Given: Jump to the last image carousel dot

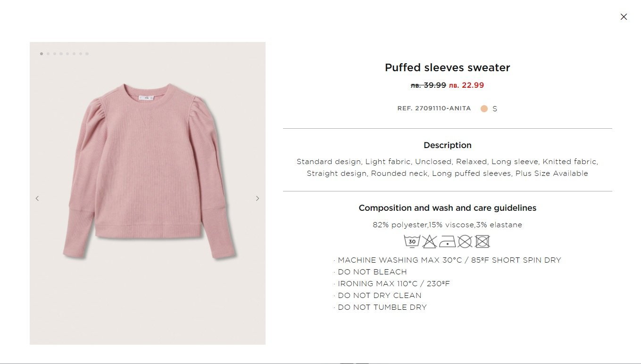Looking at the screenshot, I should point(87,54).
